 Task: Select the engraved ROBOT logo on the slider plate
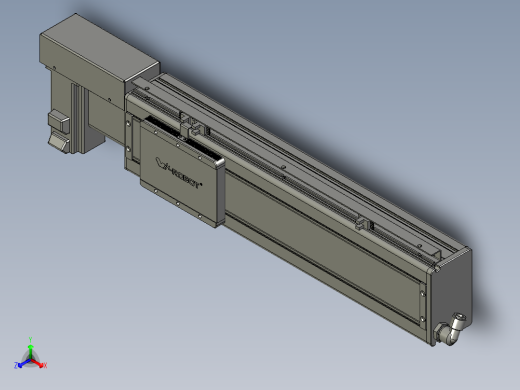179,174
